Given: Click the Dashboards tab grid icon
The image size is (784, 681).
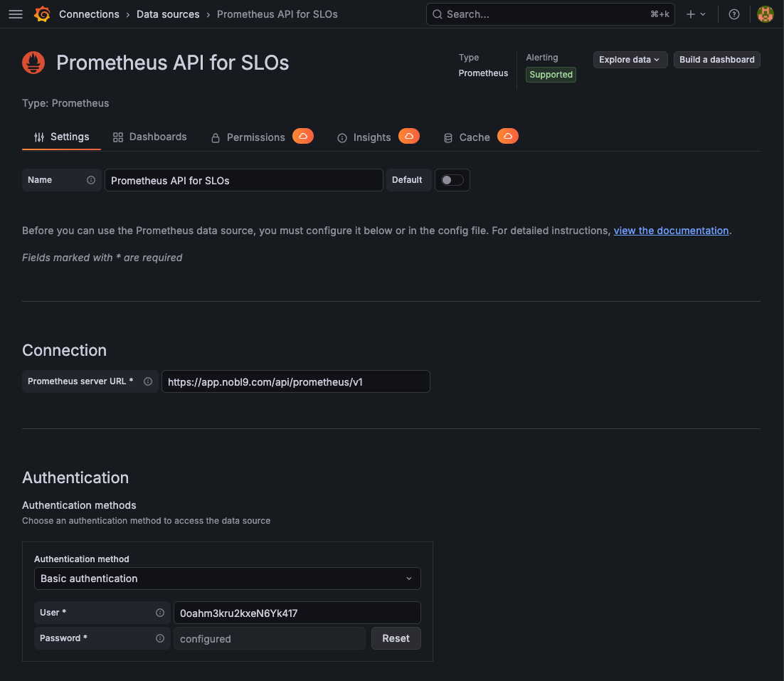Looking at the screenshot, I should [x=118, y=137].
